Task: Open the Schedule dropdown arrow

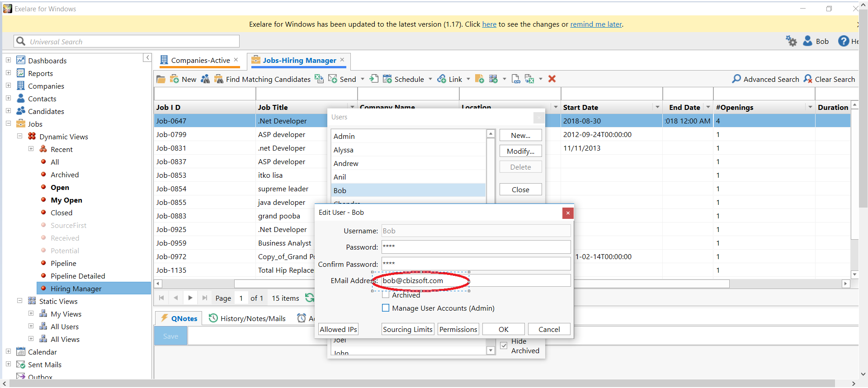Action: click(x=430, y=79)
